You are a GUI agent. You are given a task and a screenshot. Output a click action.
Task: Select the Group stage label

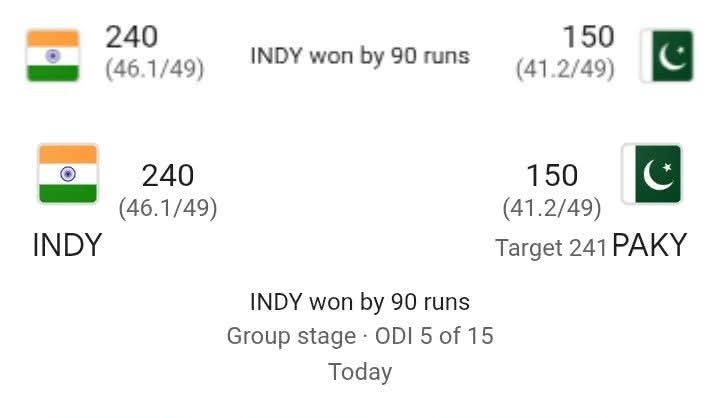(290, 335)
